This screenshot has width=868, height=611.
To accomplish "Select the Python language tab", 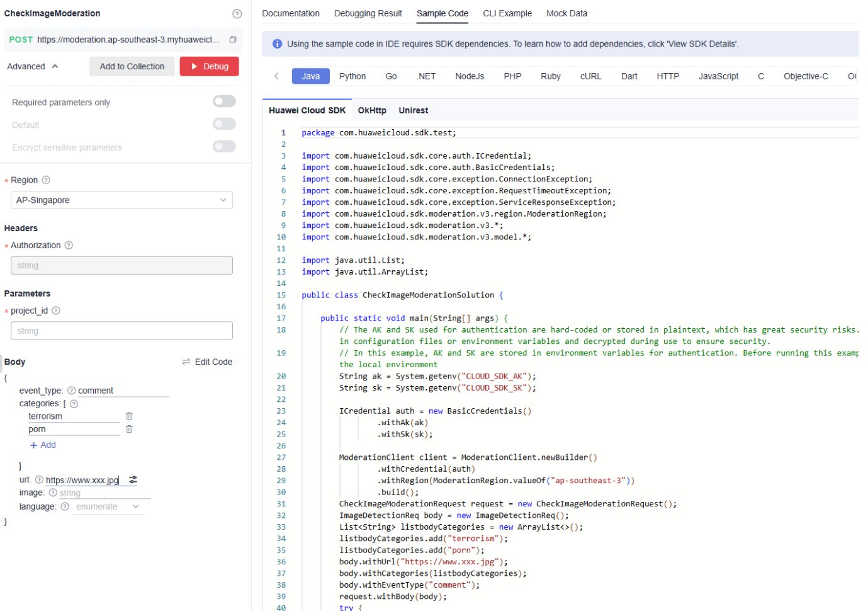I will tap(352, 76).
